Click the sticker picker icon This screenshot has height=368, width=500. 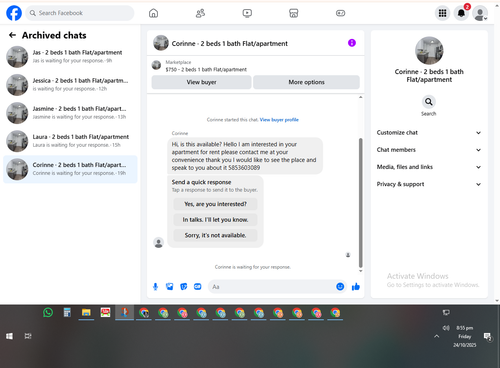coord(184,287)
